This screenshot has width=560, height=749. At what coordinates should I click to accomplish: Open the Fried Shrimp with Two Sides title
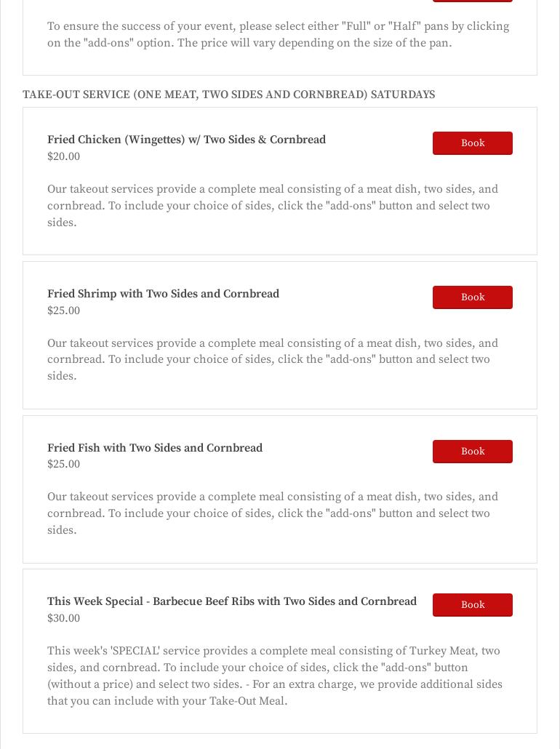(163, 294)
